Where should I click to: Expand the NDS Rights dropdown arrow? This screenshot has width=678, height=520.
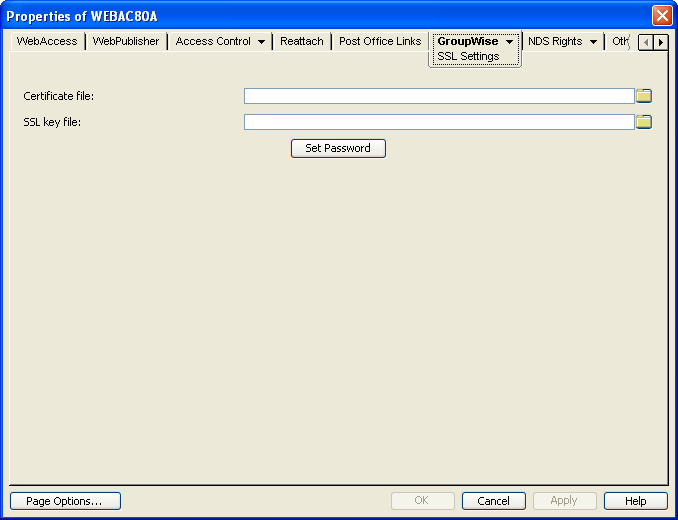(594, 42)
